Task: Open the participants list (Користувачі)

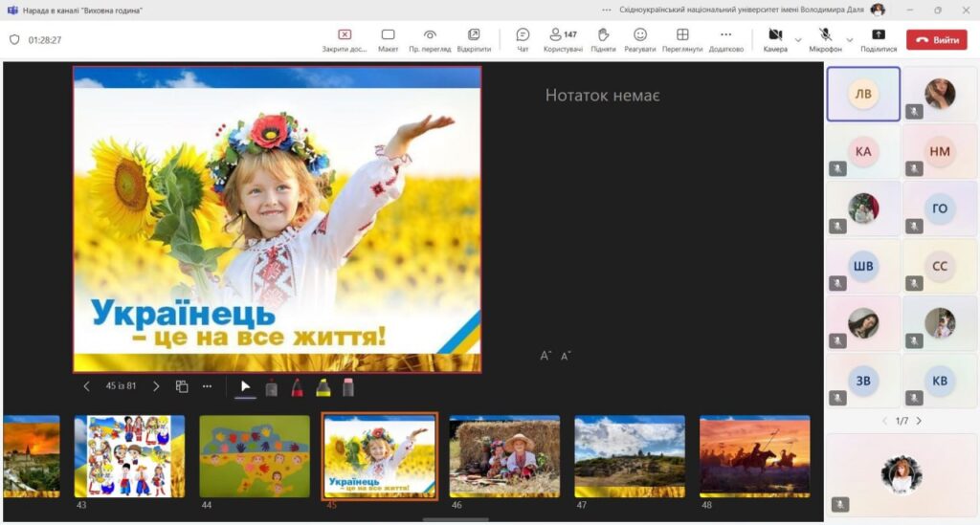Action: [563, 39]
